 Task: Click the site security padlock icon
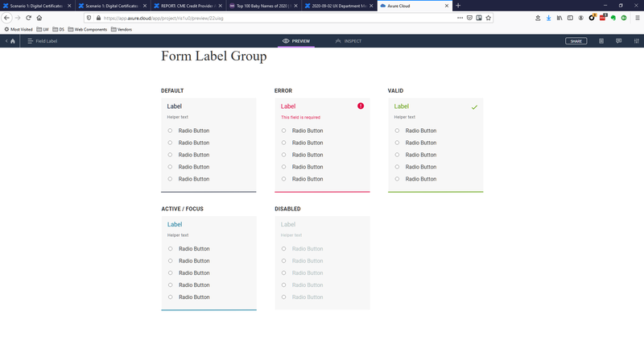point(98,18)
